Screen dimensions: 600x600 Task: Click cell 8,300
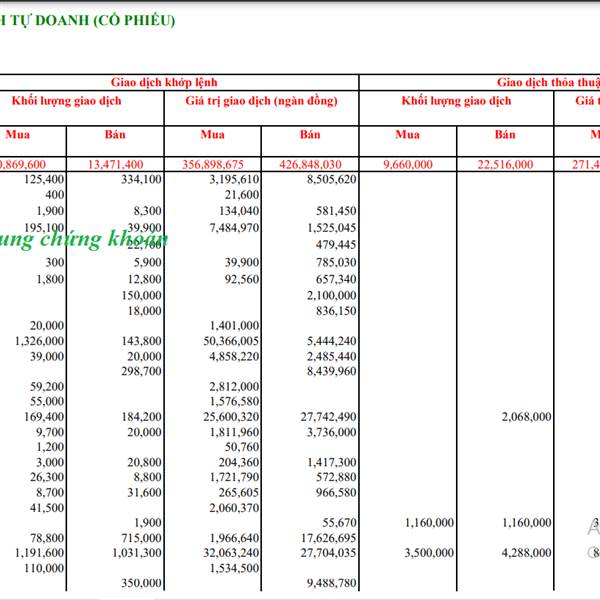(147, 211)
